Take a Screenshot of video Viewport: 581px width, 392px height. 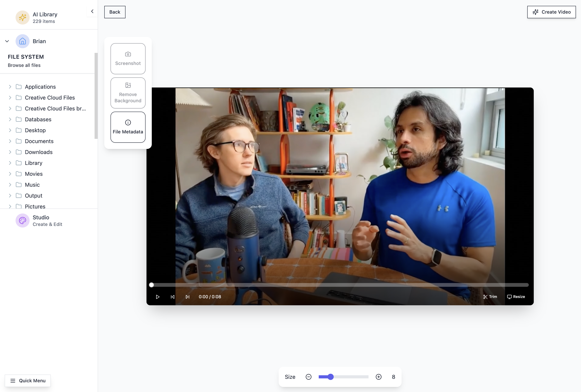[128, 59]
